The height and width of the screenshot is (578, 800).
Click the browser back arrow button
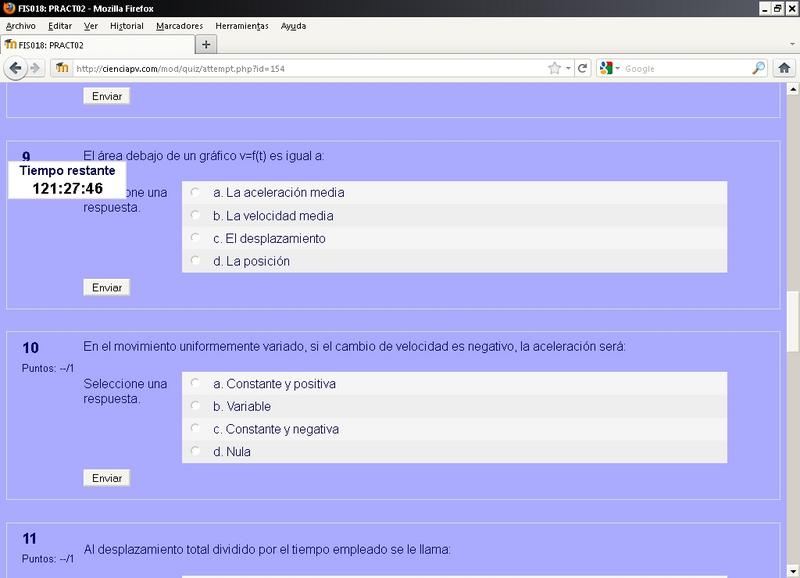pyautogui.click(x=15, y=68)
